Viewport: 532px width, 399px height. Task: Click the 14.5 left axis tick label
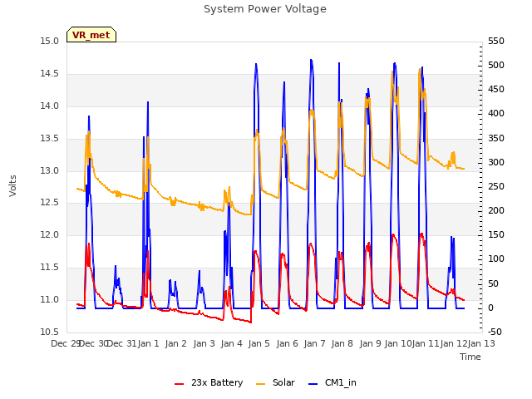coord(50,74)
